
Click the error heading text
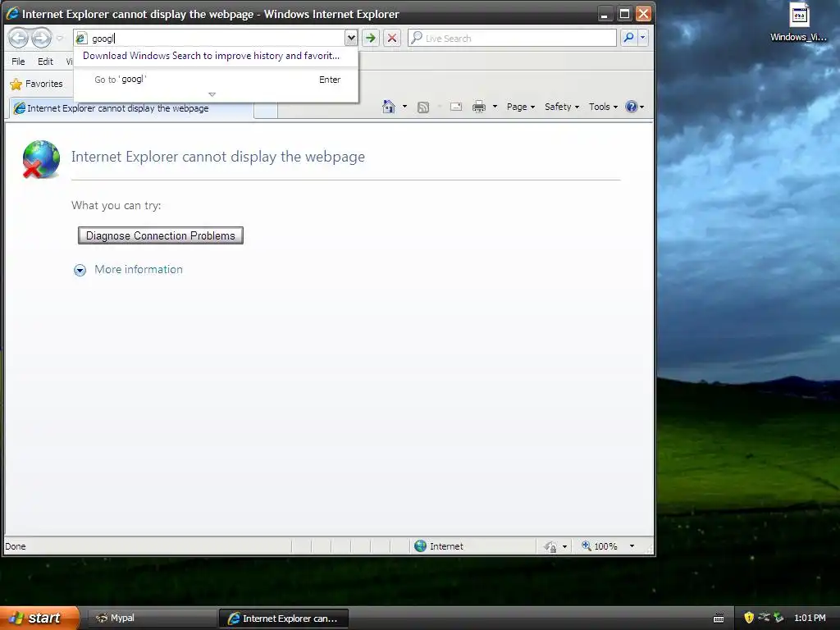[x=218, y=157]
